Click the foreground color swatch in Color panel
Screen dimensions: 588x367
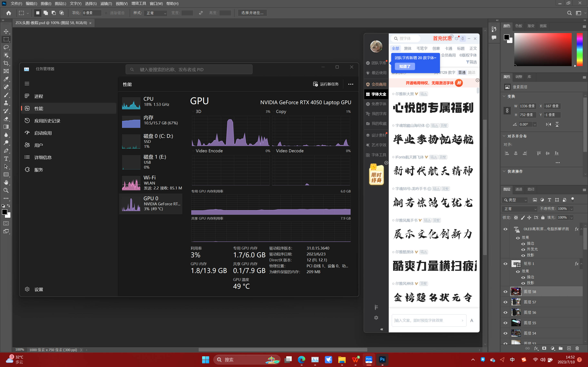(506, 37)
